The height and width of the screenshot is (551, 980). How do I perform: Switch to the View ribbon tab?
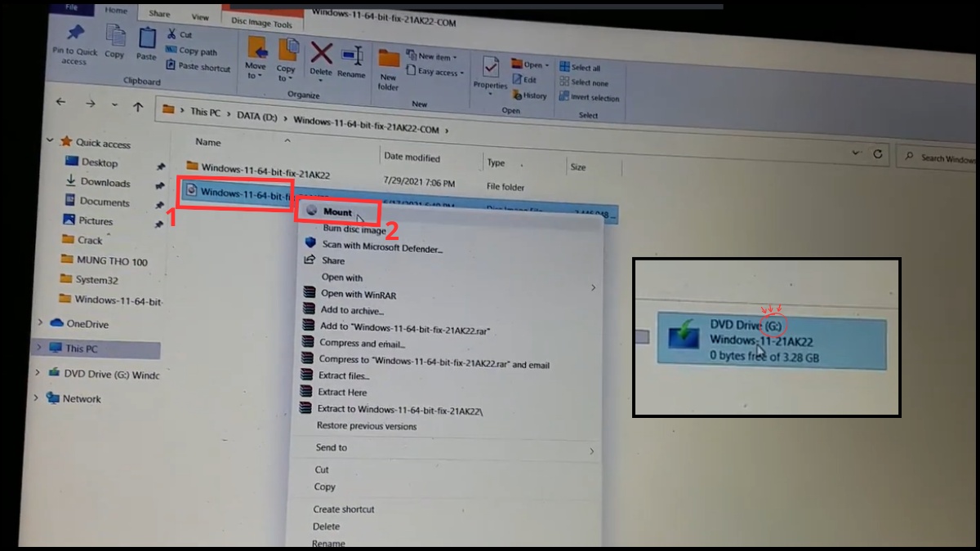point(200,16)
